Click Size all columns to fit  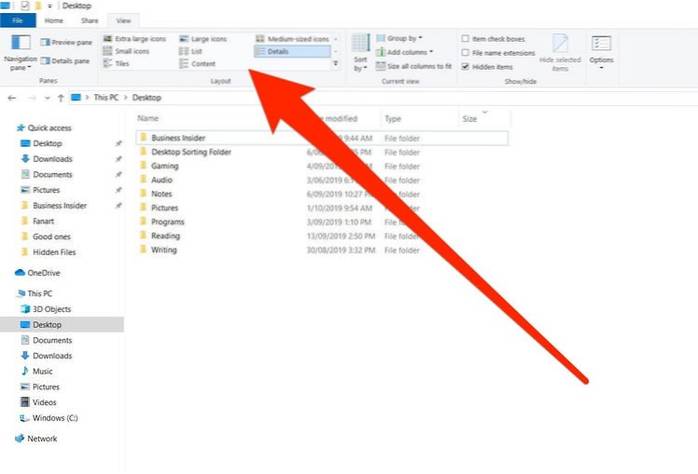(x=416, y=63)
